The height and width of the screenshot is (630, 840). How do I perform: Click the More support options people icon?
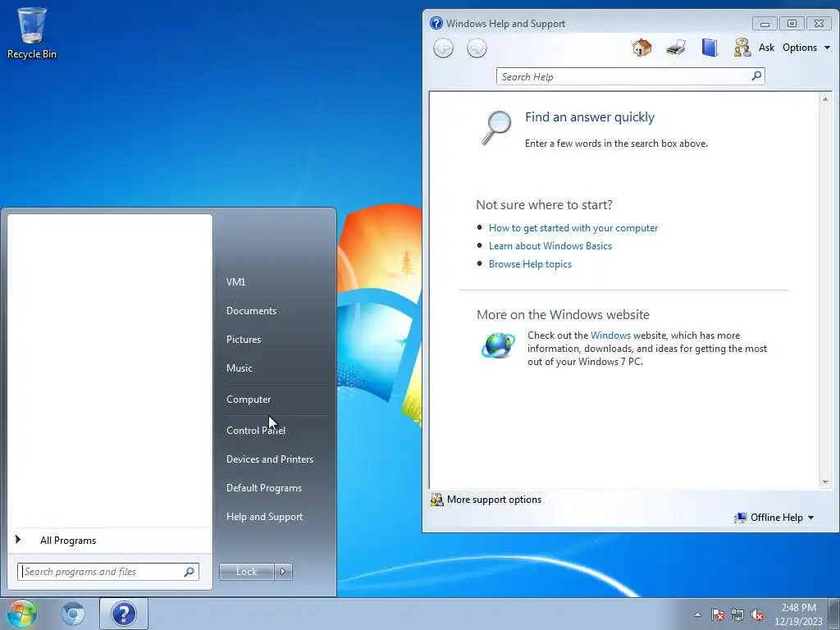pyautogui.click(x=437, y=500)
